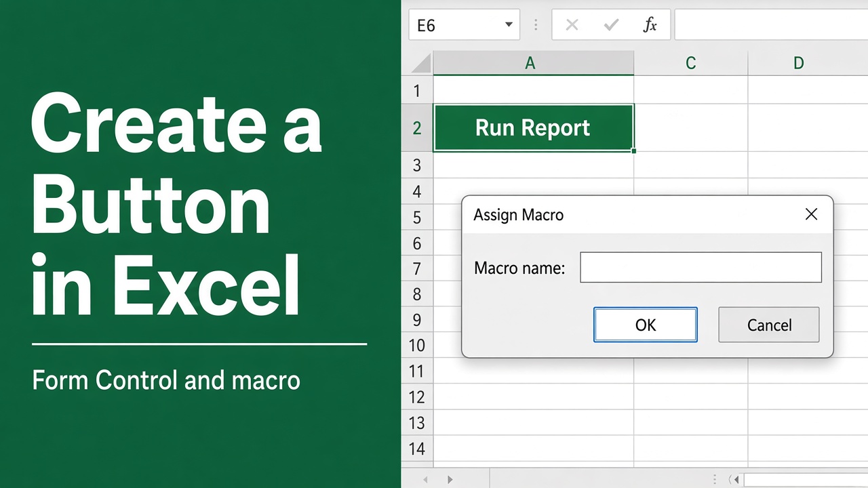Image resolution: width=868 pixels, height=488 pixels.
Task: Select column C header
Action: [690, 63]
